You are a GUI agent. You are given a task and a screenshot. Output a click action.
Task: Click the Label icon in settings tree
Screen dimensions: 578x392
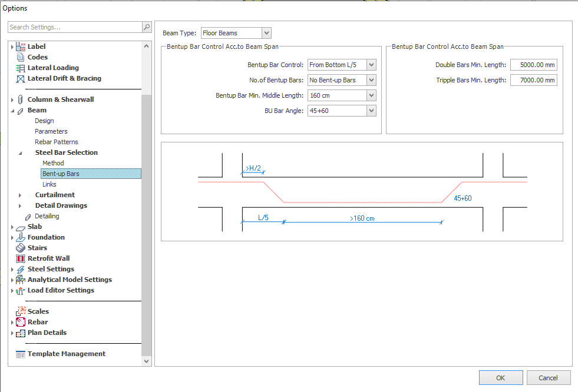[x=21, y=46]
